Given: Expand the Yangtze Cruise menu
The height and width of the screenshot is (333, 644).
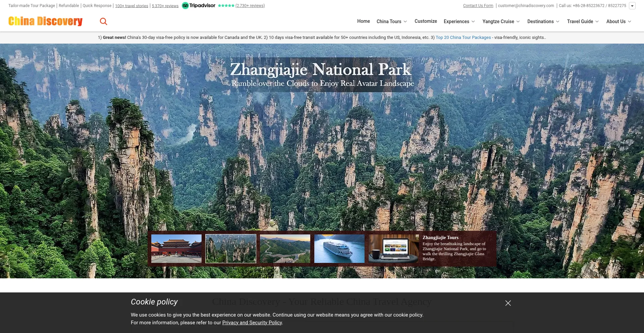Looking at the screenshot, I should point(501,21).
